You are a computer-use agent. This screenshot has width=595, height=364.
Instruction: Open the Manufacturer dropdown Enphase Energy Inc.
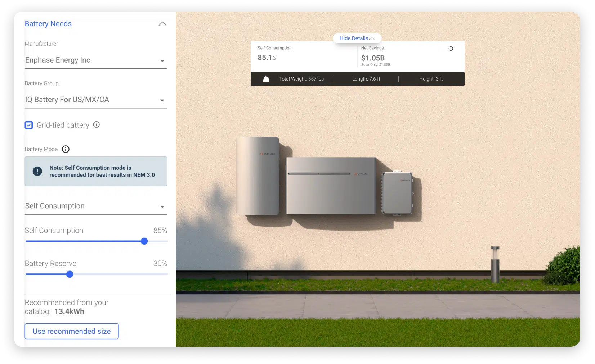coord(95,60)
